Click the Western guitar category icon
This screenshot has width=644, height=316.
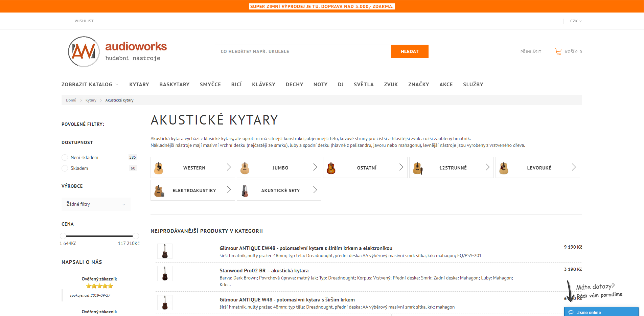click(159, 168)
